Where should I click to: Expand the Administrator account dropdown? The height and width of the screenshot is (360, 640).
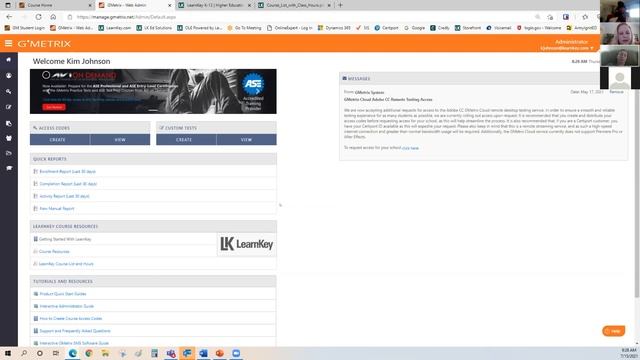coord(567,45)
